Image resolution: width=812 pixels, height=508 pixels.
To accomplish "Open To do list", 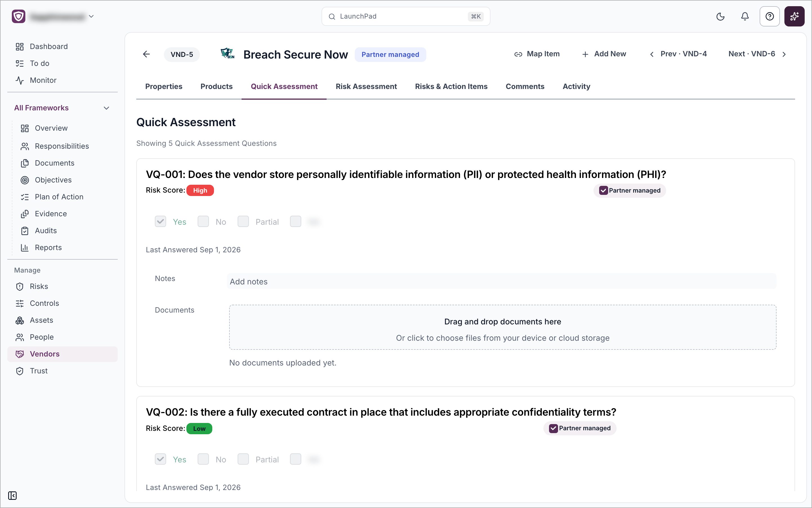I will pos(63,63).
